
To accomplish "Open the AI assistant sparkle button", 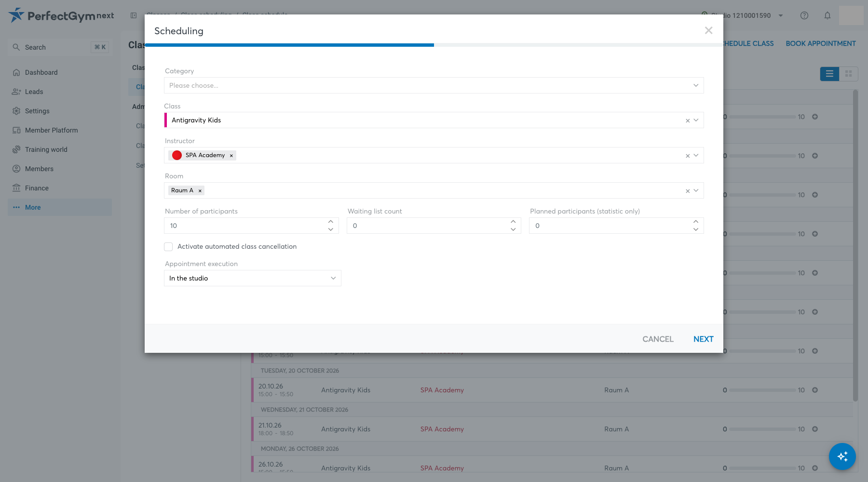I will click(x=842, y=456).
